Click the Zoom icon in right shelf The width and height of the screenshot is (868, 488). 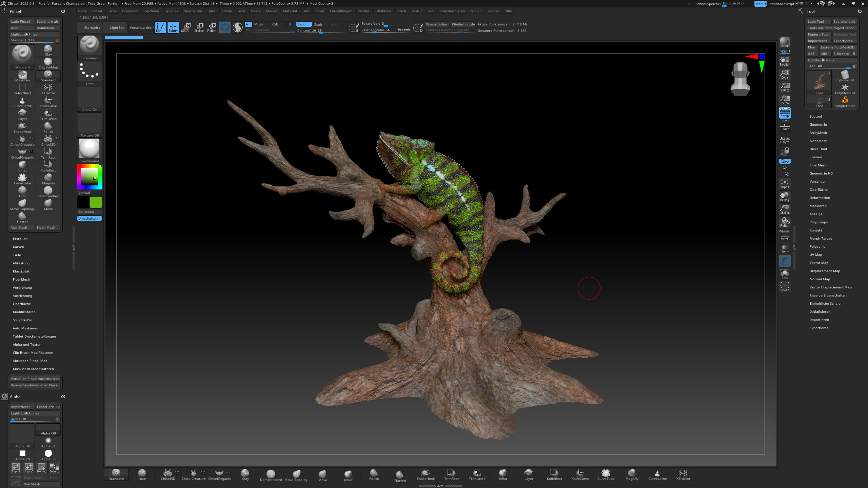pos(785,74)
